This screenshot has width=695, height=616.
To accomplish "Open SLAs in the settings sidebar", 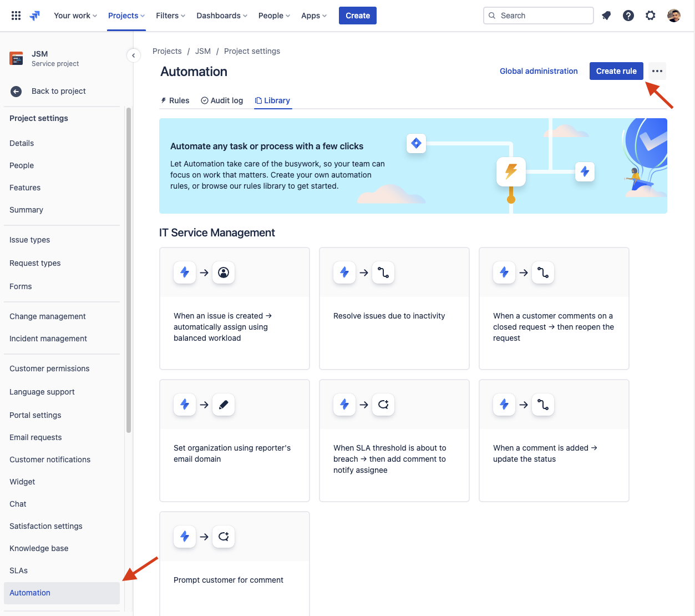I will tap(19, 570).
